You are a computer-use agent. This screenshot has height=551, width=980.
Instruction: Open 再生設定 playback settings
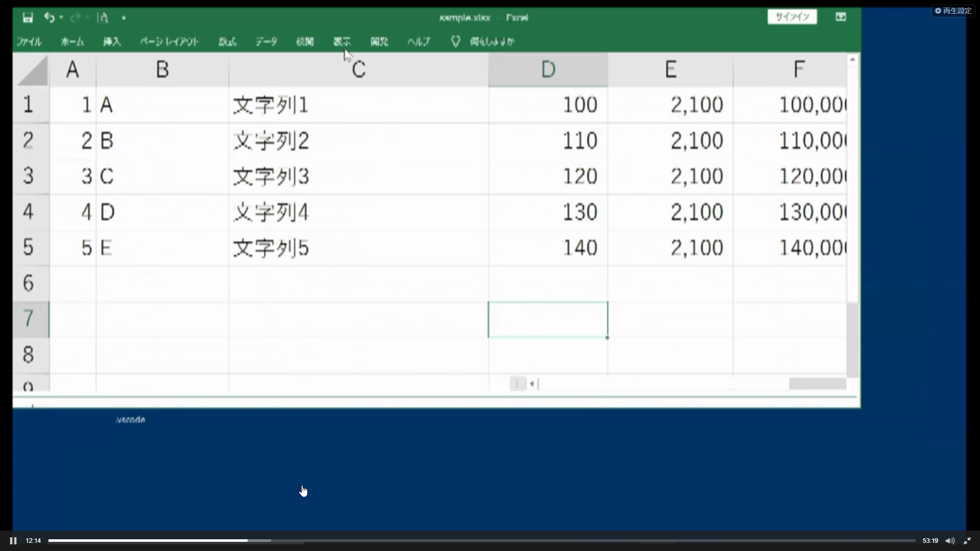pyautogui.click(x=953, y=11)
